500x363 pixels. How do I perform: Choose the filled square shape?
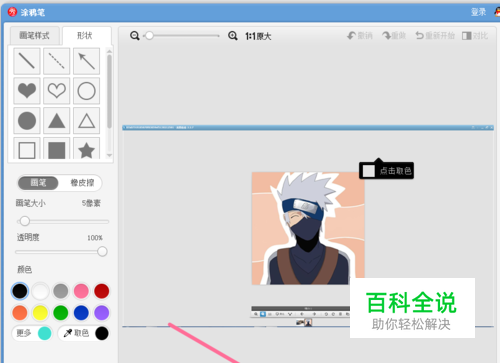point(56,148)
